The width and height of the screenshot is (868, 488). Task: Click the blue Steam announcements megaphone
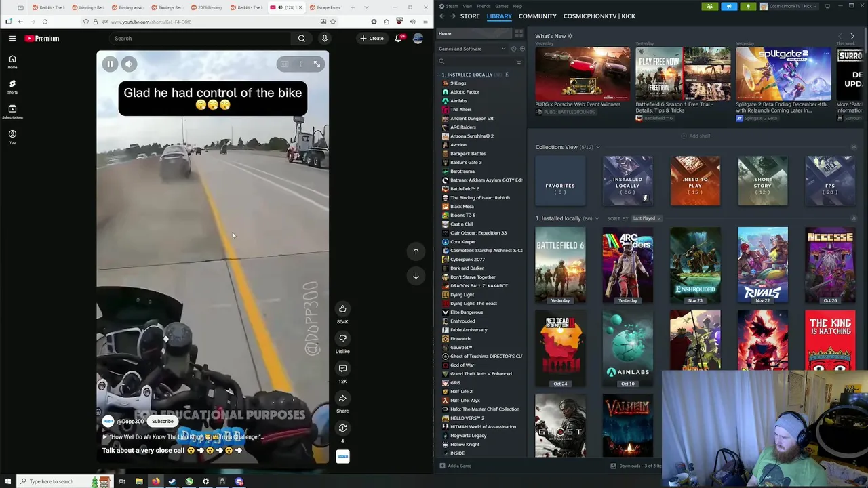point(729,6)
